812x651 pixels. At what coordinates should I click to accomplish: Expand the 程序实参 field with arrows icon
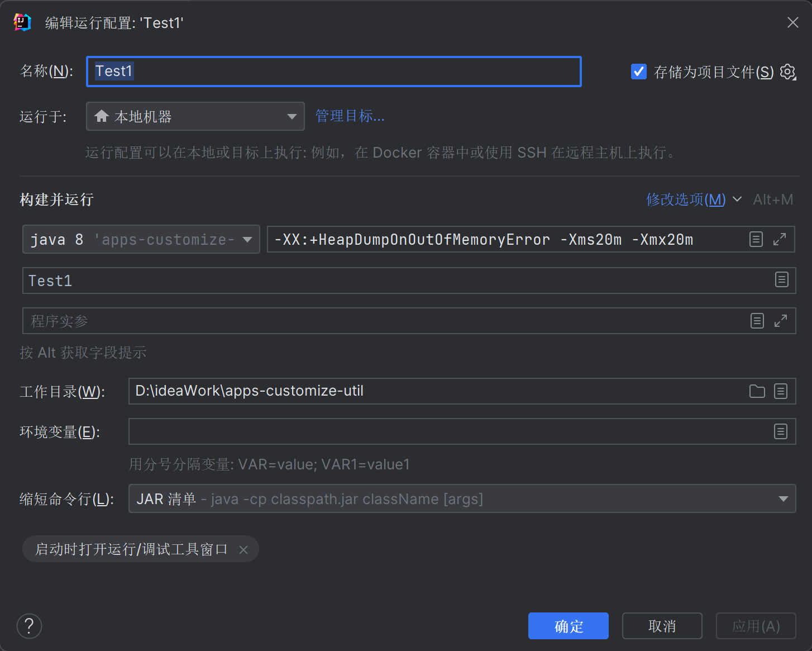coord(781,321)
